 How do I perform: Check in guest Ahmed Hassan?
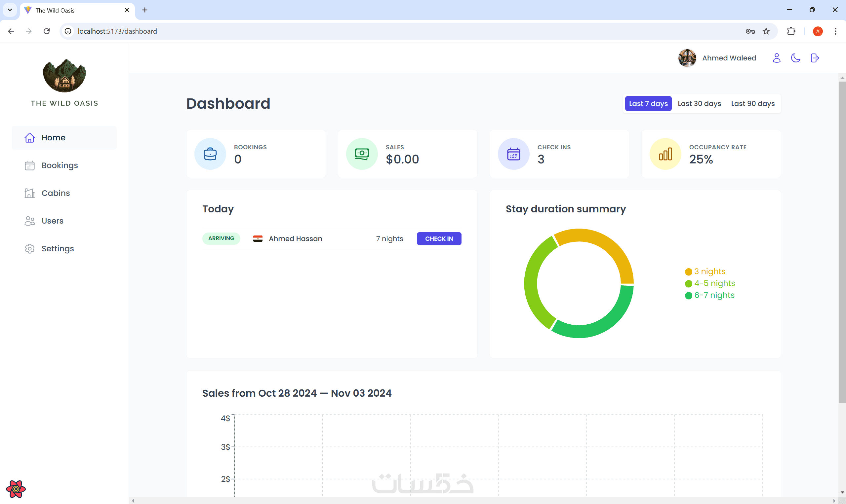439,239
